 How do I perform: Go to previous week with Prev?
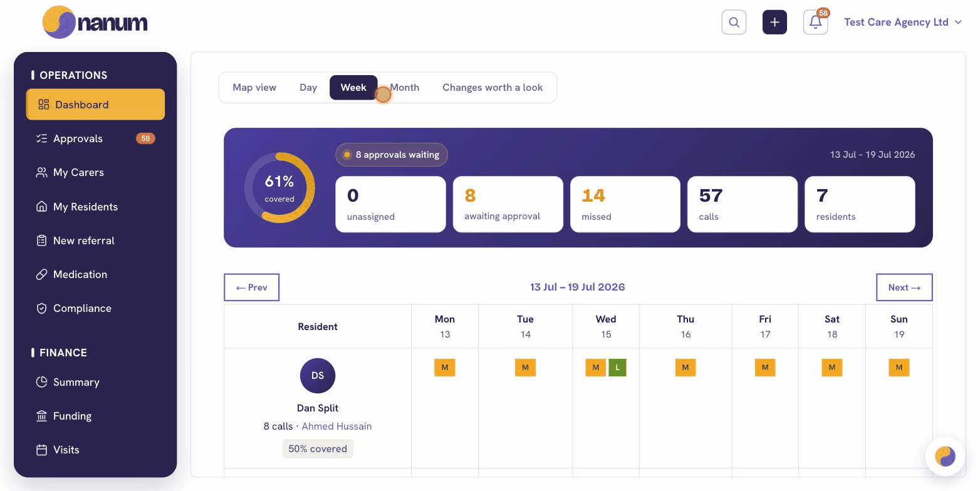[x=251, y=287]
